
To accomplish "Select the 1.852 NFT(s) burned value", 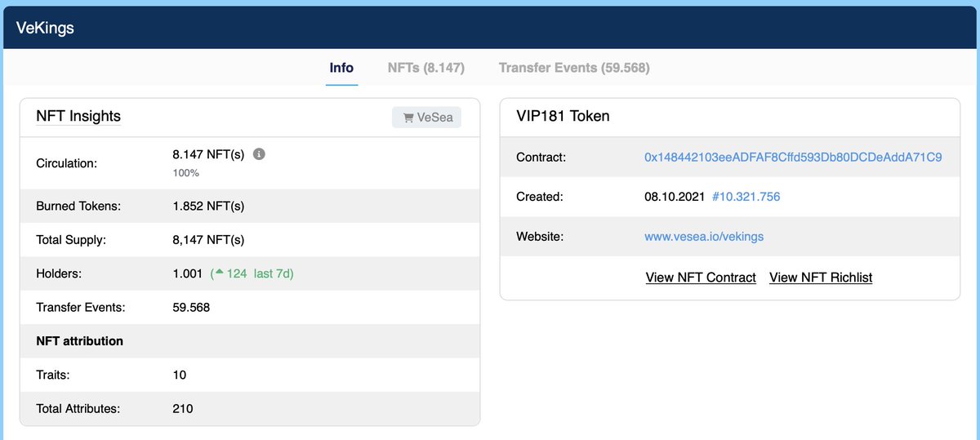I will [x=208, y=206].
